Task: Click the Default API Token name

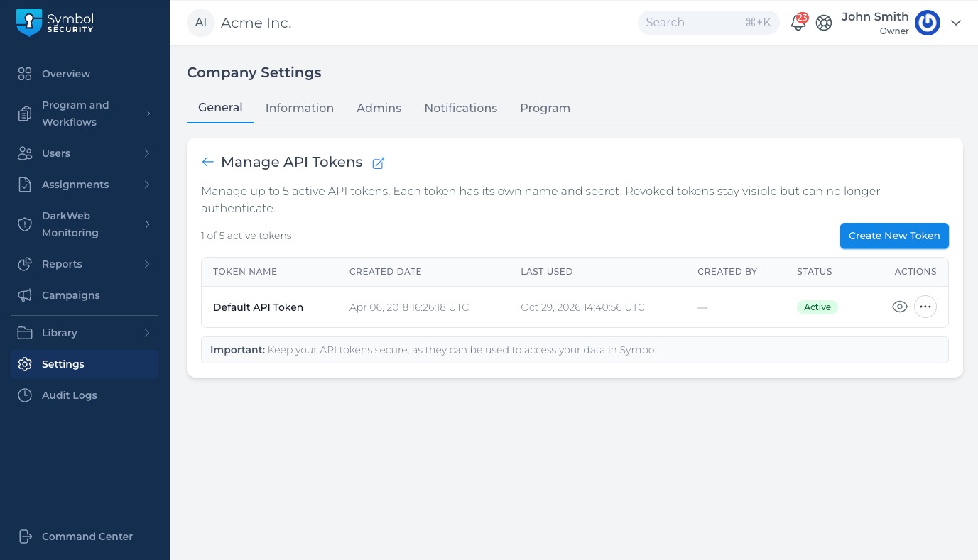Action: tap(259, 307)
